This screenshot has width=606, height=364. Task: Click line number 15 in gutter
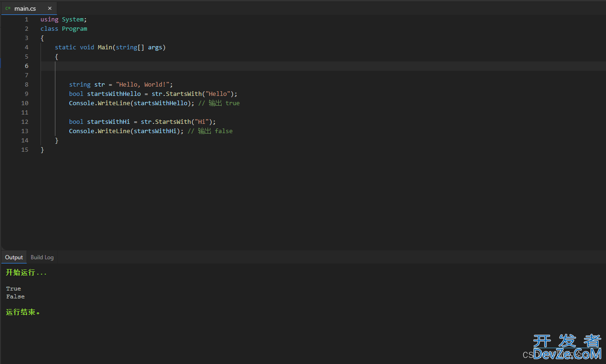(25, 150)
